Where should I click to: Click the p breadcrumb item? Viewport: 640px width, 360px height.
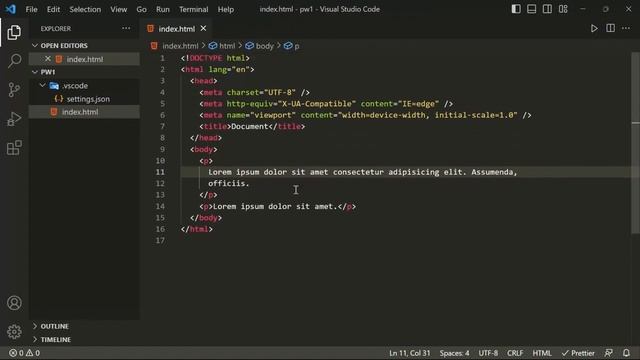click(297, 46)
